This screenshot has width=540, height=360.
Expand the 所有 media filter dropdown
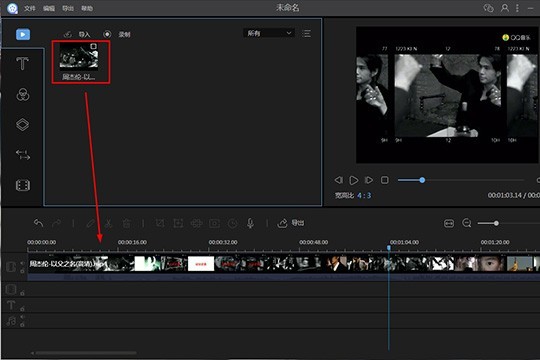269,33
